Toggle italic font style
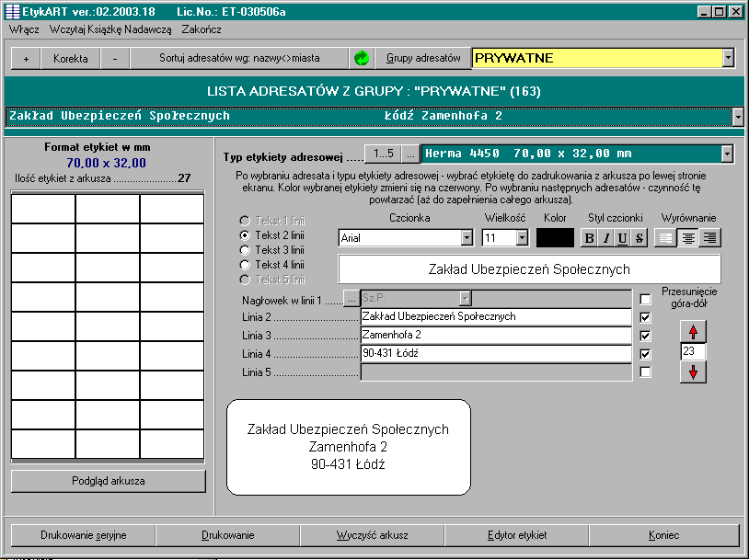This screenshot has width=749, height=560. tap(605, 238)
